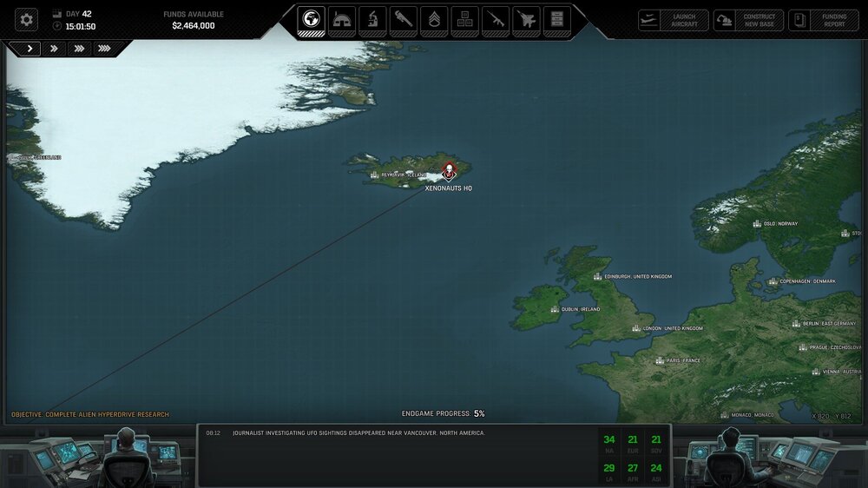Image resolution: width=868 pixels, height=488 pixels.
Task: Click the Endgame Progress 5% indicator
Action: point(443,414)
